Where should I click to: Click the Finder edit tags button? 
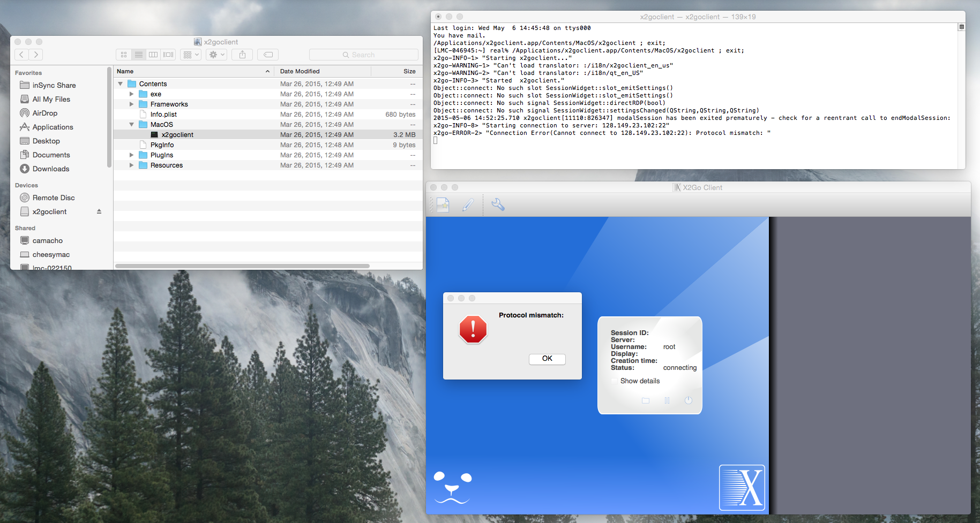click(268, 55)
